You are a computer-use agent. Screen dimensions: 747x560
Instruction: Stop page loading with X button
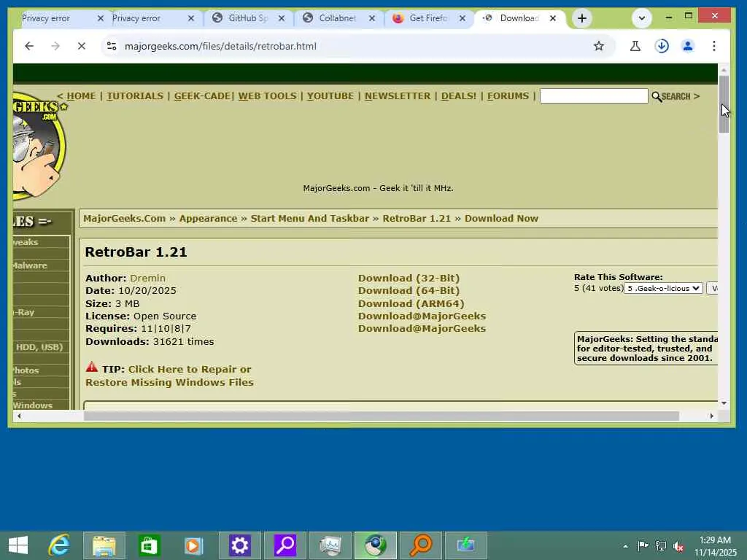click(x=82, y=46)
